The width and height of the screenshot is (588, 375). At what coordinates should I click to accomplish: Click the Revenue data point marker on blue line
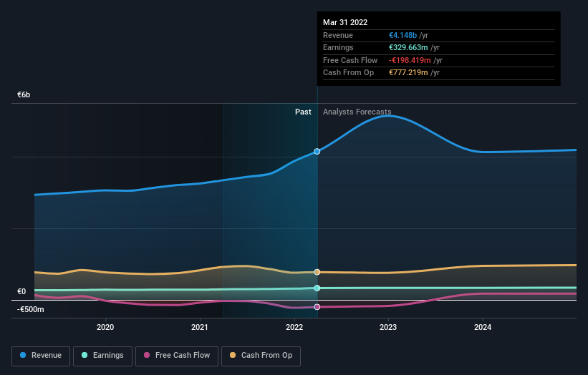point(317,151)
